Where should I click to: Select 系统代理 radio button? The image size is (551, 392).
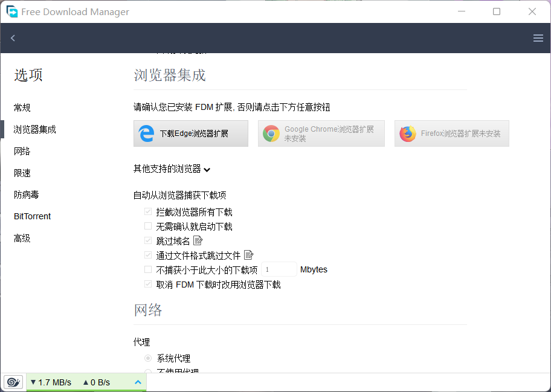(x=148, y=358)
